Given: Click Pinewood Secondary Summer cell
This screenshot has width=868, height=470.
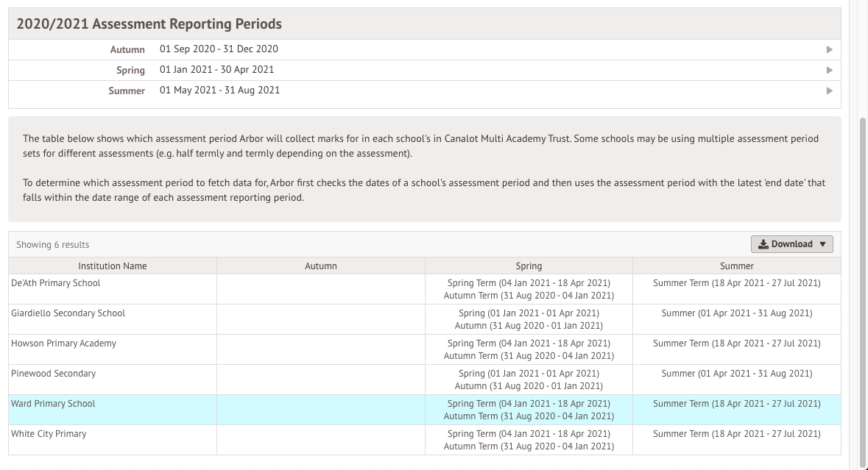Looking at the screenshot, I should [737, 380].
